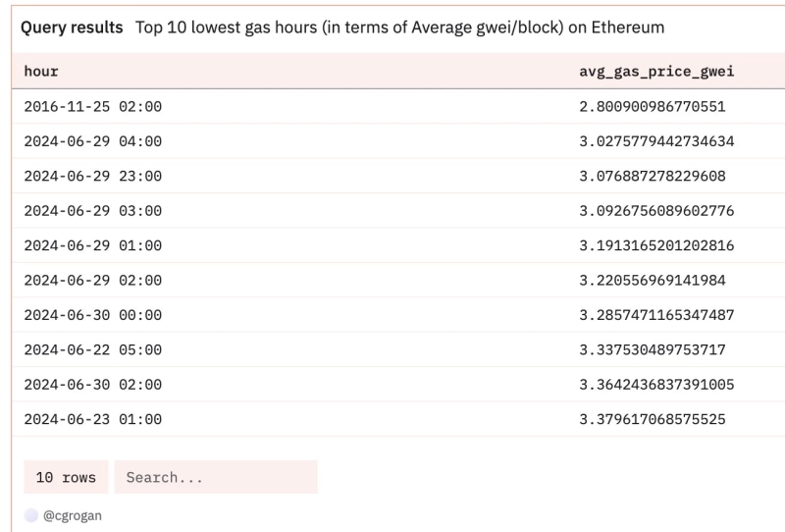This screenshot has width=785, height=532.
Task: Click the Search input field
Action: coord(215,477)
